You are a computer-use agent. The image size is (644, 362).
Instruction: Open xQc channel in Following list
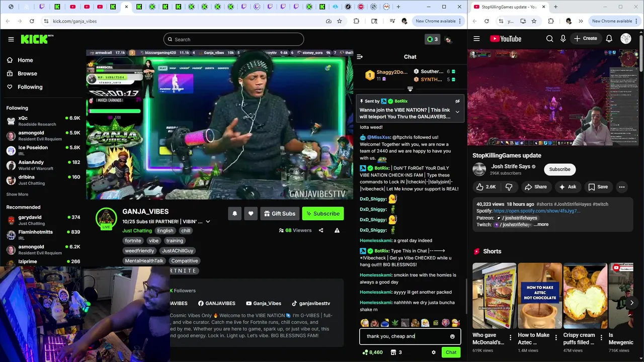(x=43, y=121)
